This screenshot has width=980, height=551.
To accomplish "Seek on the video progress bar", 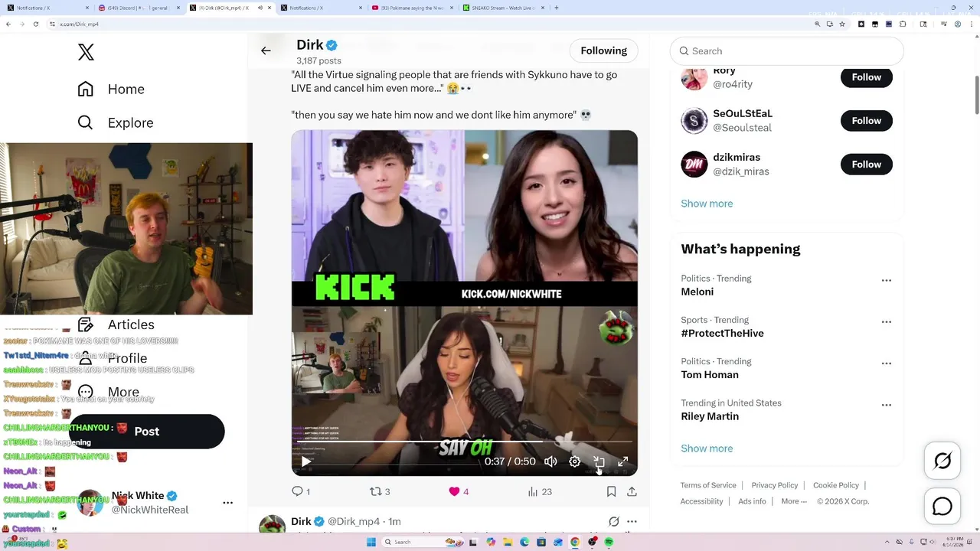I will pyautogui.click(x=465, y=442).
